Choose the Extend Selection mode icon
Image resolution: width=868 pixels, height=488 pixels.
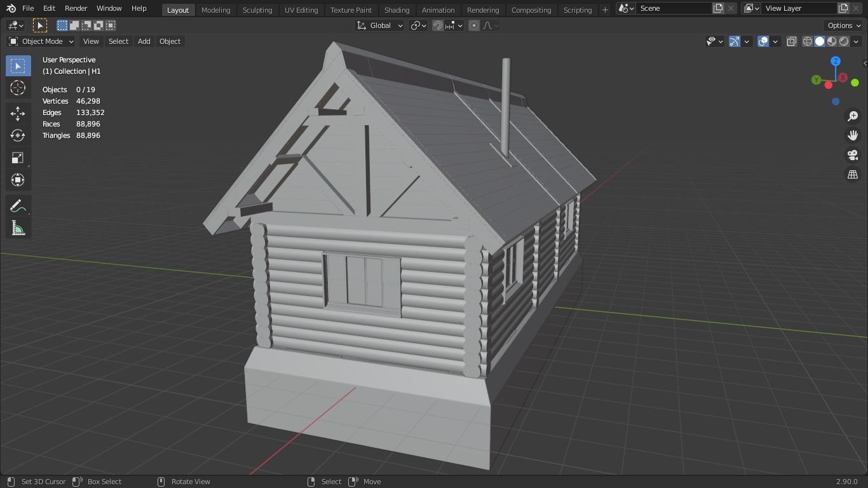click(74, 25)
